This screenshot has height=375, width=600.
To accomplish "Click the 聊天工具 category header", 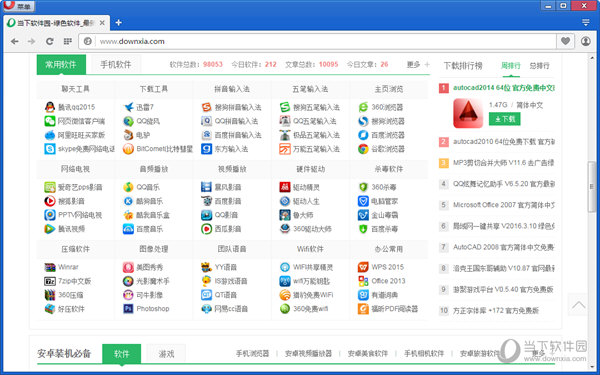I will click(x=75, y=89).
